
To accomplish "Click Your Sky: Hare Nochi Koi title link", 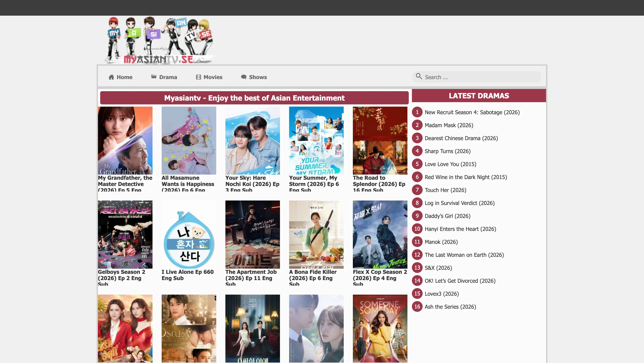I will pos(252,183).
